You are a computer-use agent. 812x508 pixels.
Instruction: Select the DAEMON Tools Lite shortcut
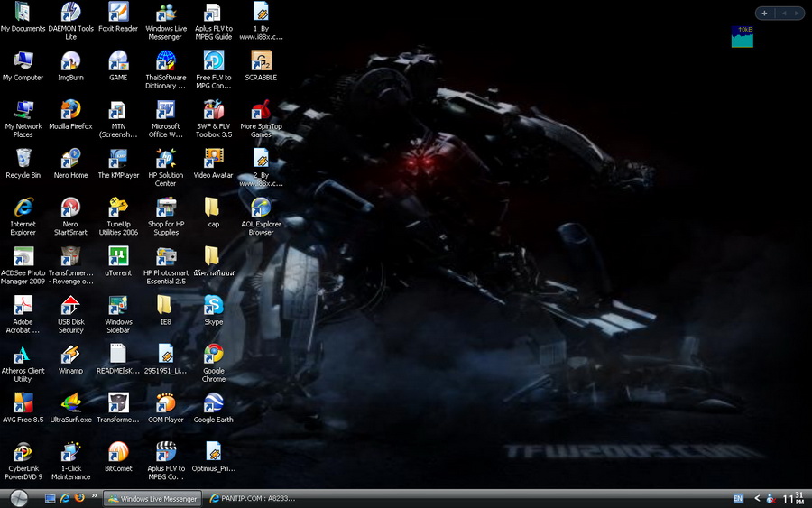coord(70,12)
